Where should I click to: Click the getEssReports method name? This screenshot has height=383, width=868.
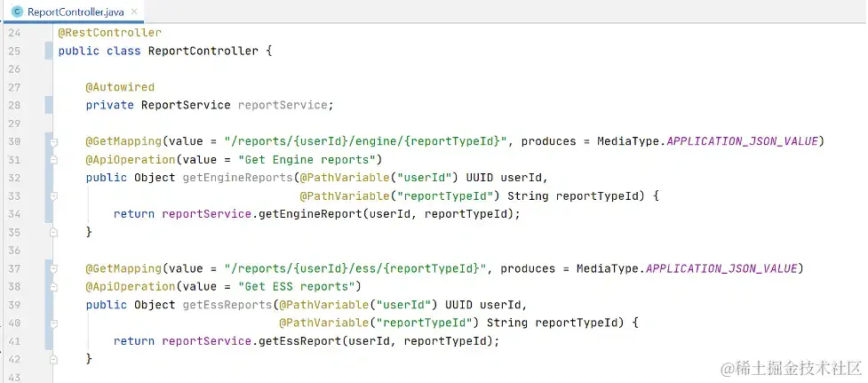coord(227,305)
